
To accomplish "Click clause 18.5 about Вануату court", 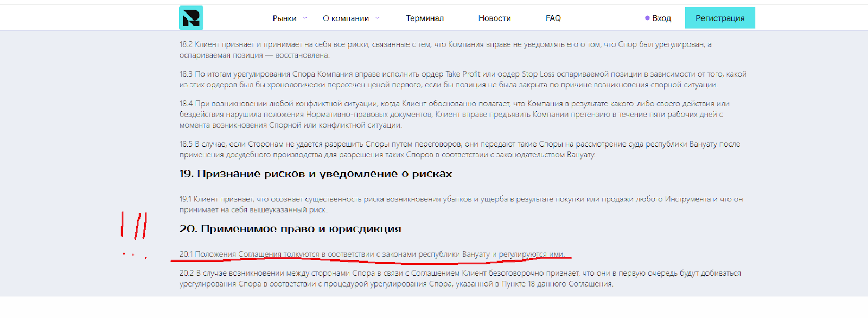I will (460, 149).
